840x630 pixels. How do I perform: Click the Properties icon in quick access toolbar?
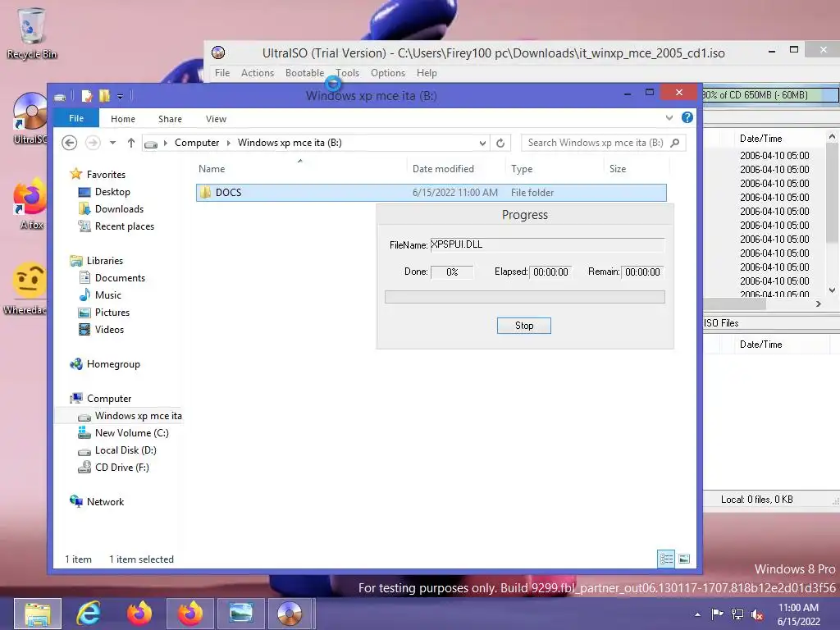tap(86, 97)
